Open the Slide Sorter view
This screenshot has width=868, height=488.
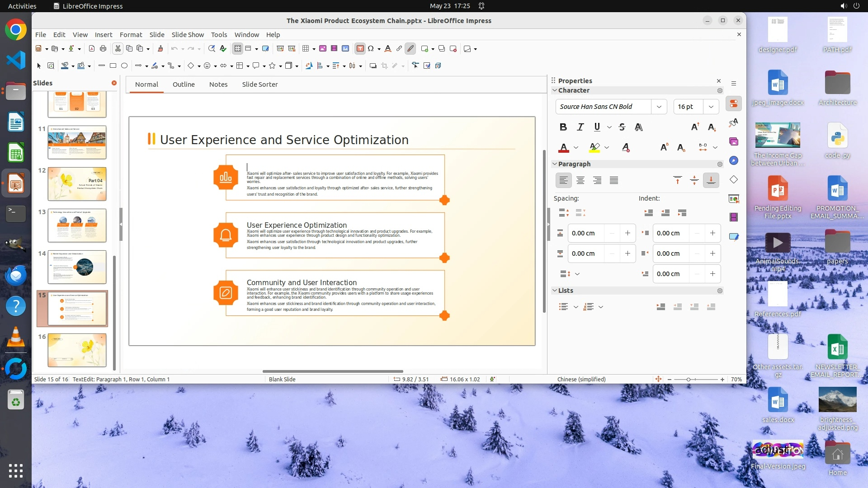click(x=259, y=84)
